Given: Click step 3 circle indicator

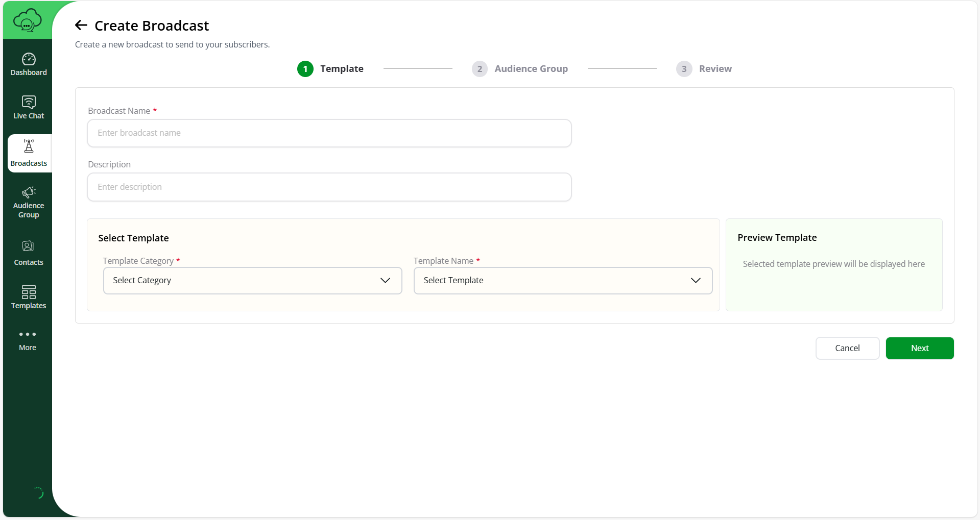Looking at the screenshot, I should point(684,69).
